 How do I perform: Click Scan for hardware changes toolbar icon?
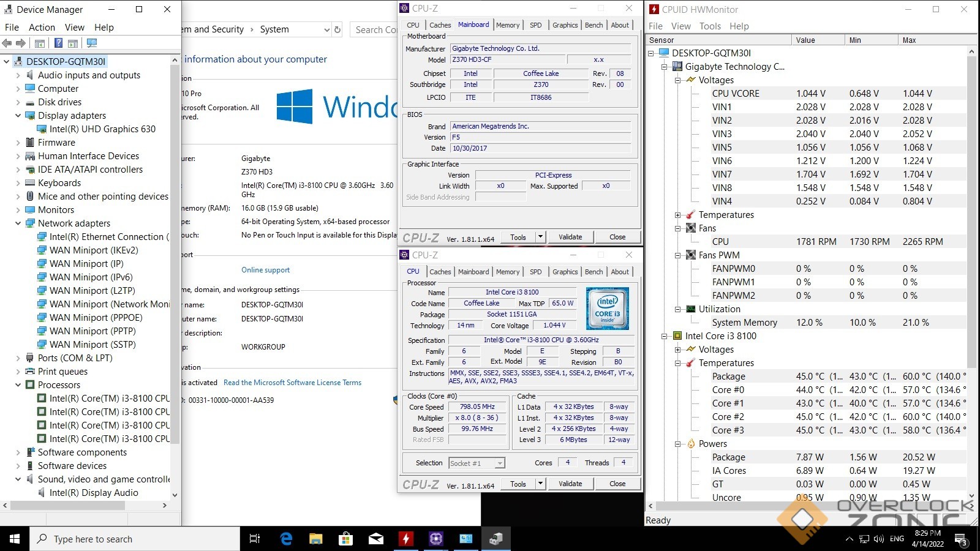pyautogui.click(x=92, y=43)
